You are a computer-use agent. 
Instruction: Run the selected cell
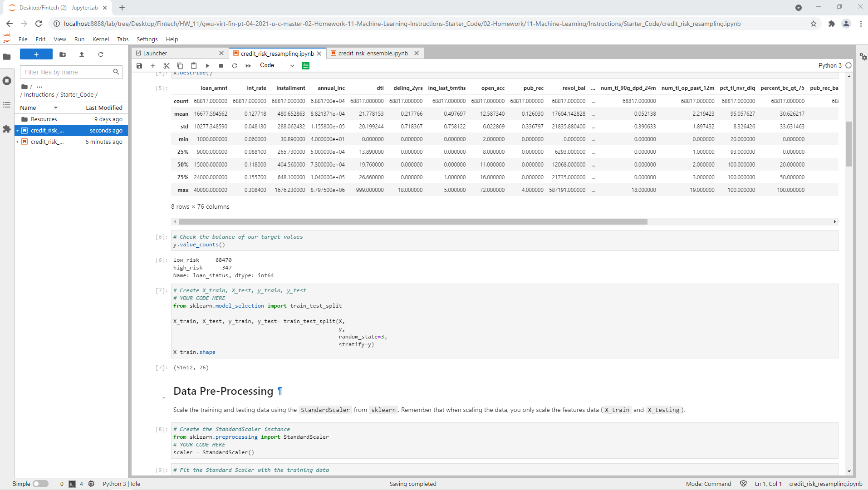[x=207, y=66]
